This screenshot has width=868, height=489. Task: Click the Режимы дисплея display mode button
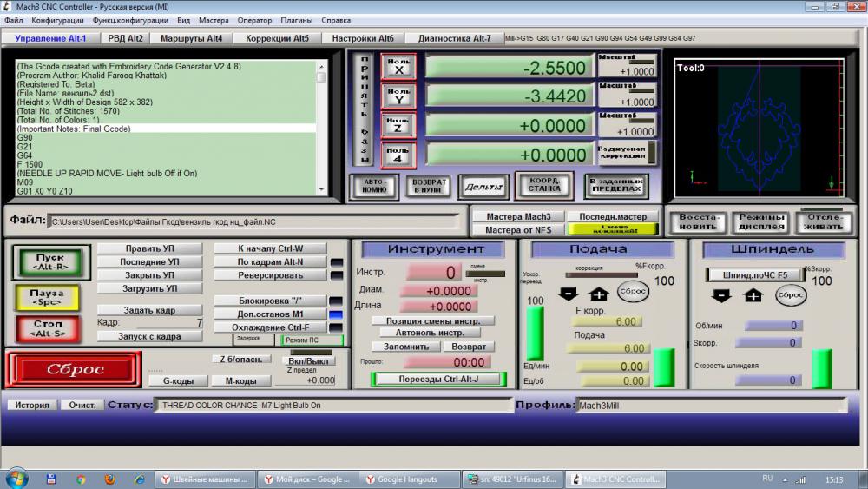click(x=761, y=221)
